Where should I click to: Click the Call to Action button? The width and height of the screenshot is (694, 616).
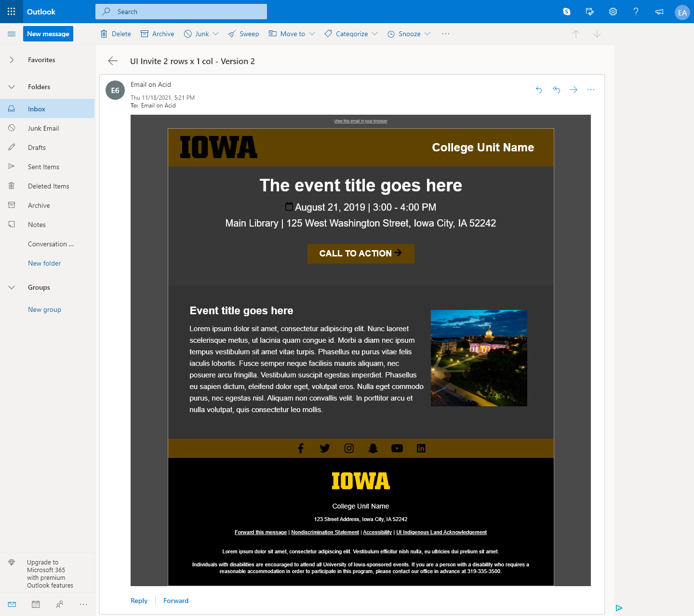click(x=360, y=254)
